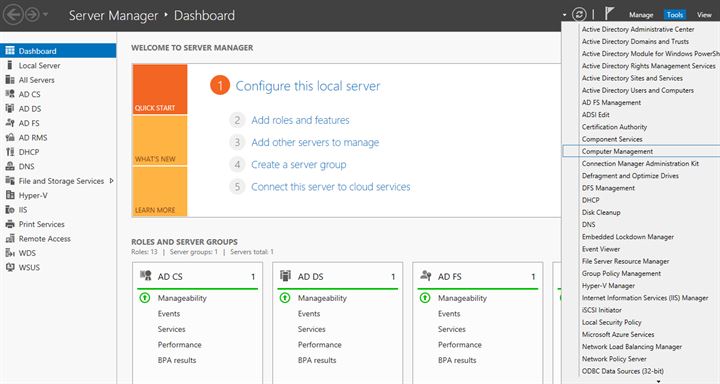This screenshot has width=720, height=384.
Task: Click Add other servers to manage
Action: pos(315,142)
